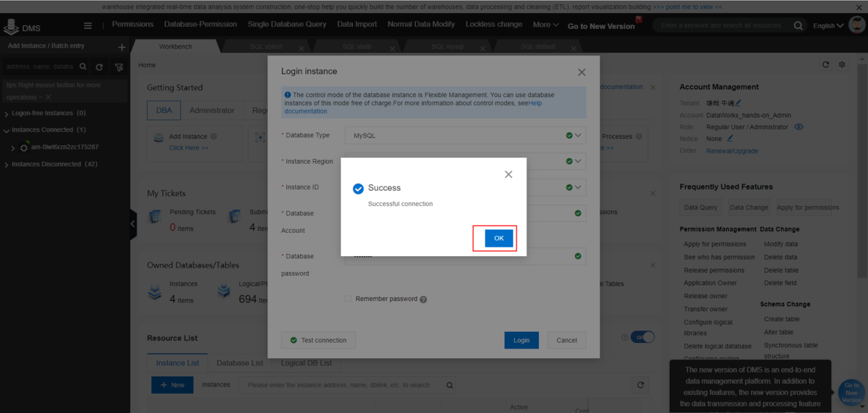Click the Data Query shortcut button
The image size is (868, 413).
(x=701, y=208)
